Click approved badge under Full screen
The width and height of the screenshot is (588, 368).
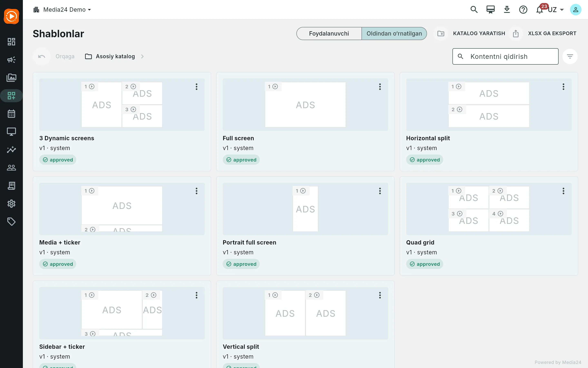click(241, 160)
